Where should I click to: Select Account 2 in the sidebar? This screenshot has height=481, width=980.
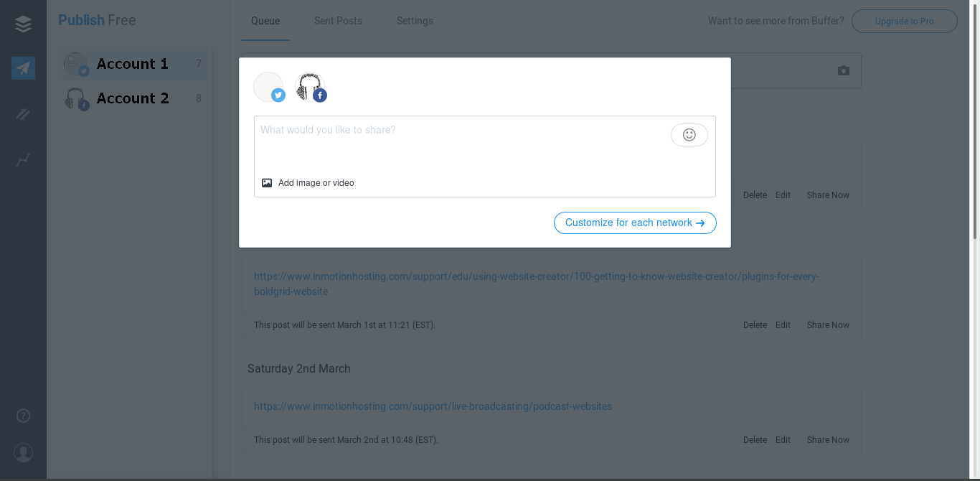[x=133, y=98]
